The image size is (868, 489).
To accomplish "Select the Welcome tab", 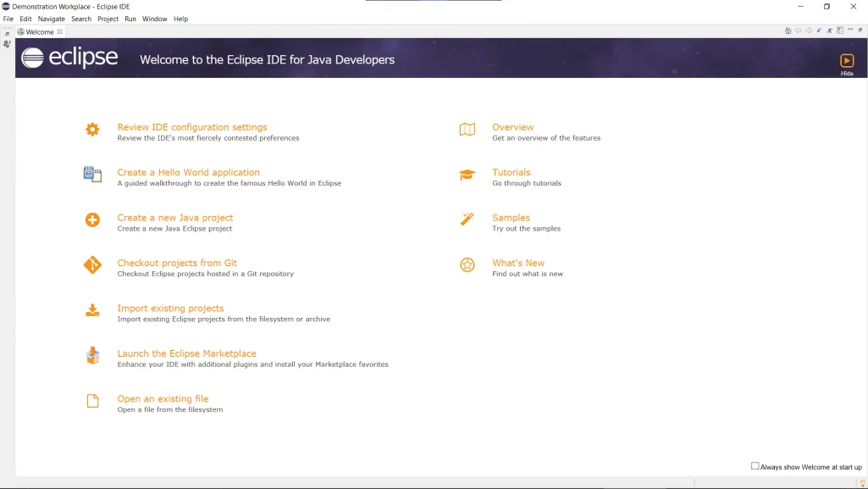I will (x=40, y=32).
